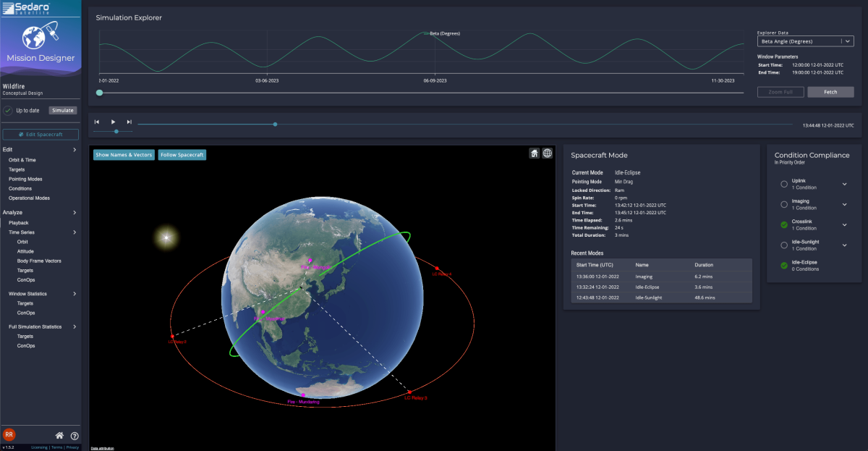The width and height of the screenshot is (868, 451).
Task: Skip to start of simulation playback
Action: coord(97,122)
